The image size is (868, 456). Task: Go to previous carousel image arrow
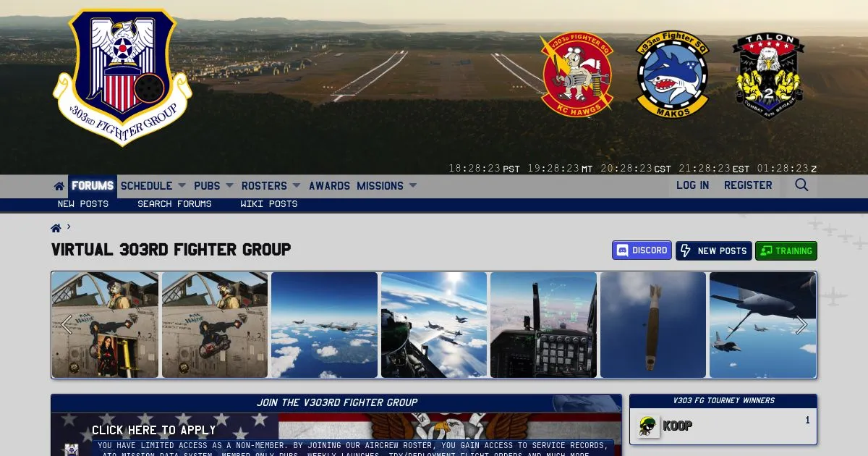67,325
